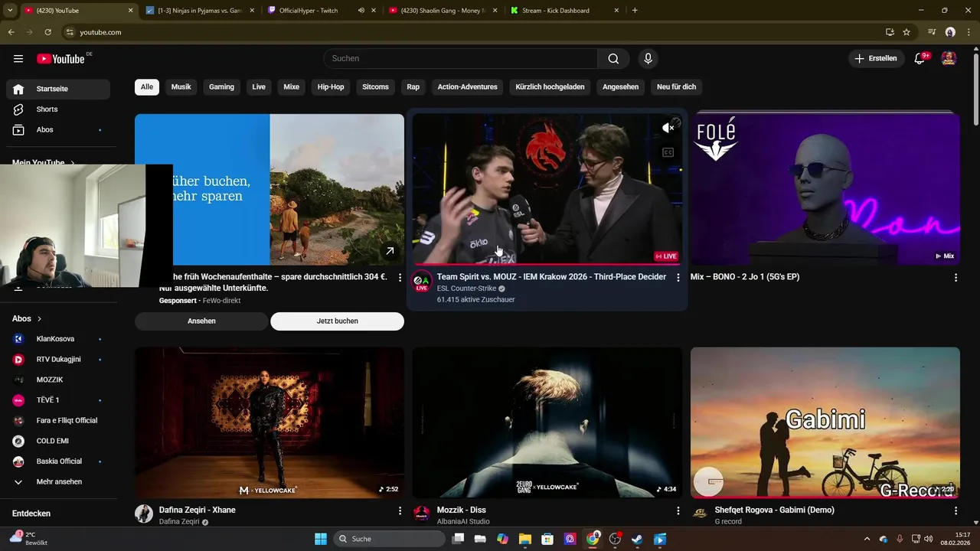Open ESL Counter-Strike channel avatar
Image resolution: width=980 pixels, height=551 pixels.
[x=422, y=281]
